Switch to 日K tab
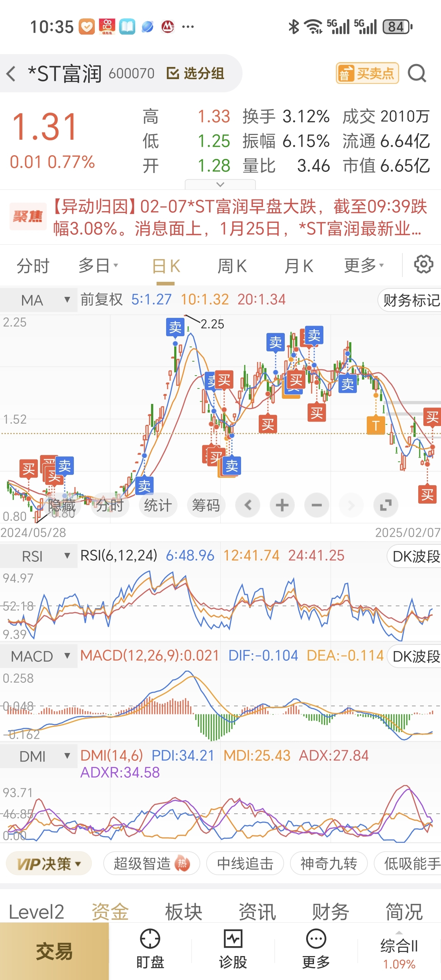441x980 pixels. (x=166, y=266)
